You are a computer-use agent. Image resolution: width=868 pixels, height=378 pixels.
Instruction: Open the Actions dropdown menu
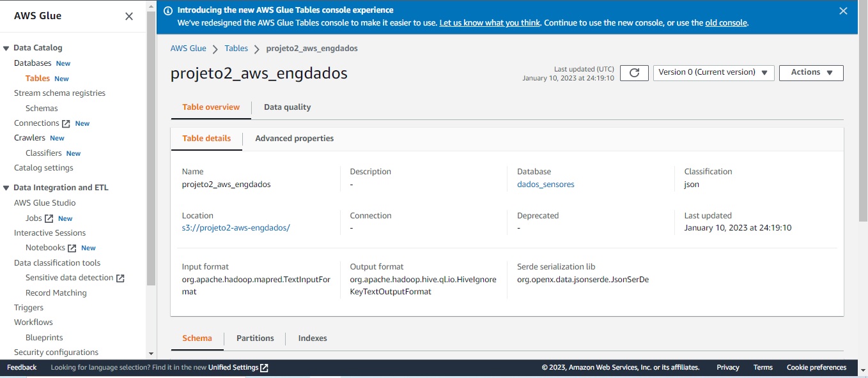point(810,73)
